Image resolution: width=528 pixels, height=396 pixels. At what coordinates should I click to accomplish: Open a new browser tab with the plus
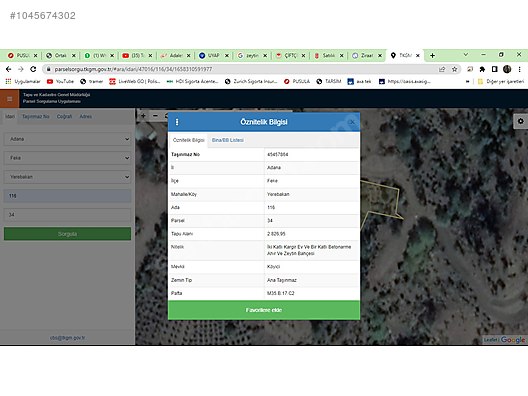pyautogui.click(x=432, y=56)
